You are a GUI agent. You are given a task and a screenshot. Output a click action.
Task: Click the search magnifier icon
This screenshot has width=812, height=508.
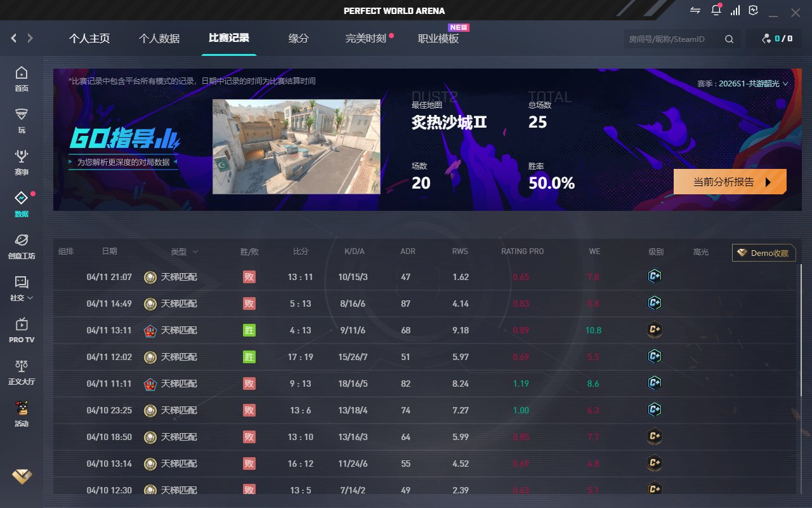729,39
